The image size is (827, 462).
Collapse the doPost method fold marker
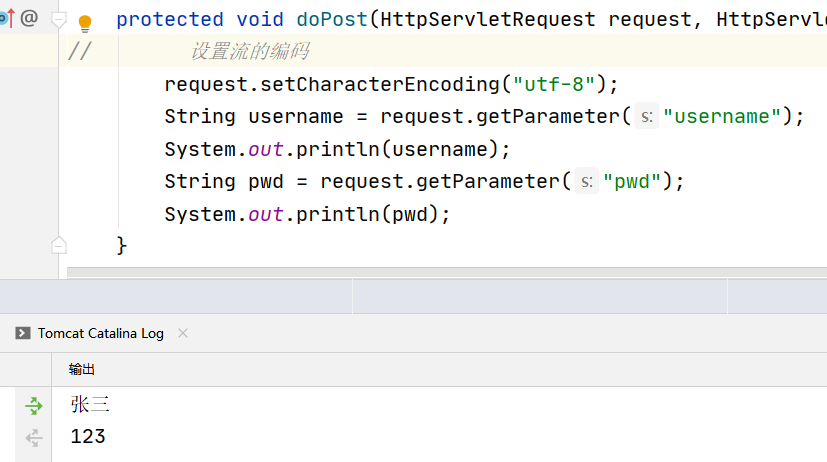pyautogui.click(x=59, y=21)
